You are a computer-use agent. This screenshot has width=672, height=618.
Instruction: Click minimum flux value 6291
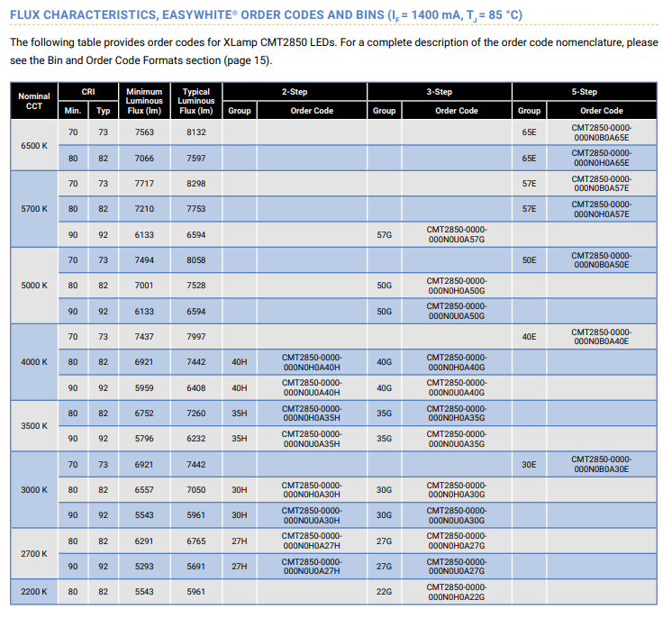144,541
